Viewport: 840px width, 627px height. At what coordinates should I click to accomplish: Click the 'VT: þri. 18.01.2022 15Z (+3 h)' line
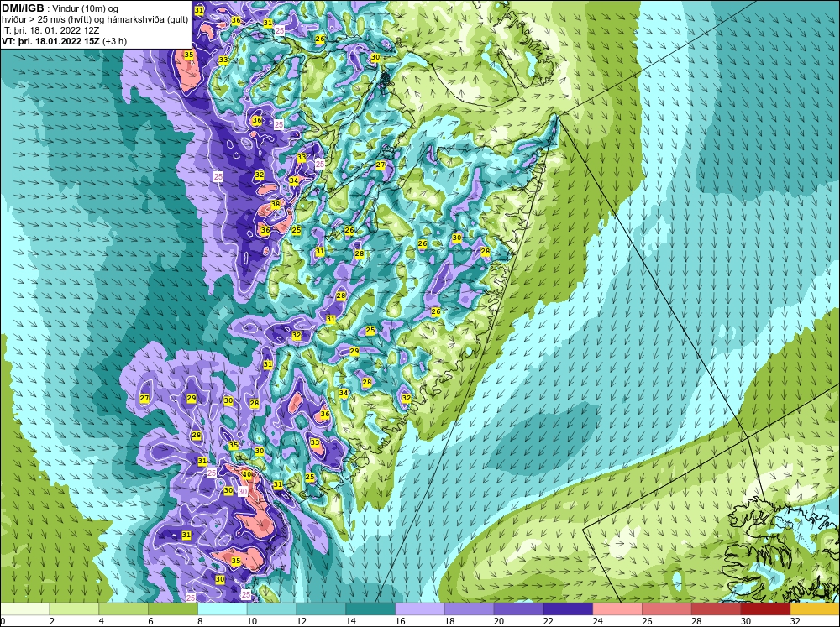click(65, 41)
